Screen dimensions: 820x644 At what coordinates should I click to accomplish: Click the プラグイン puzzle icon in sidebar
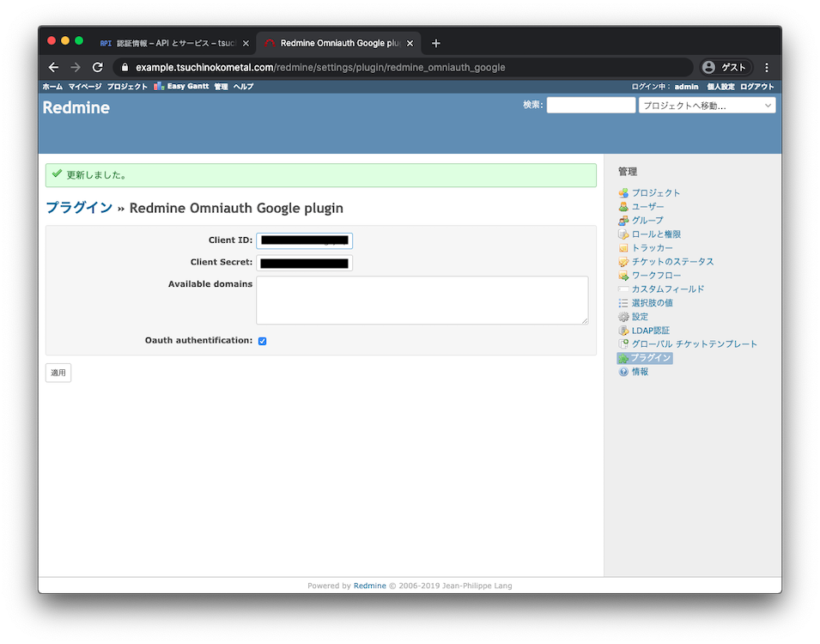pos(623,358)
